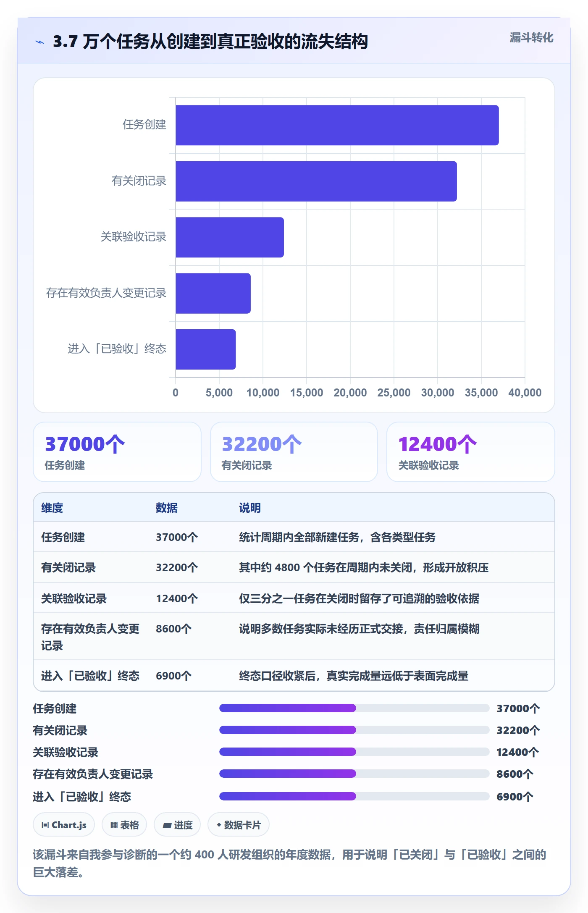This screenshot has width=588, height=913.
Task: Click the 有关闭记录 bar in chart
Action: [316, 181]
